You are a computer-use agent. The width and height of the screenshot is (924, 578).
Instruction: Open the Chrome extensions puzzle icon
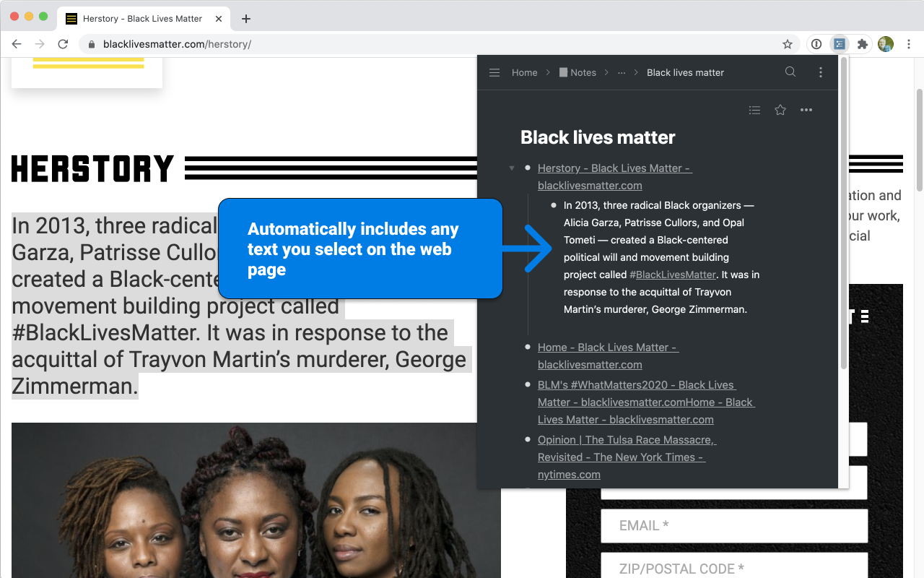click(x=862, y=44)
